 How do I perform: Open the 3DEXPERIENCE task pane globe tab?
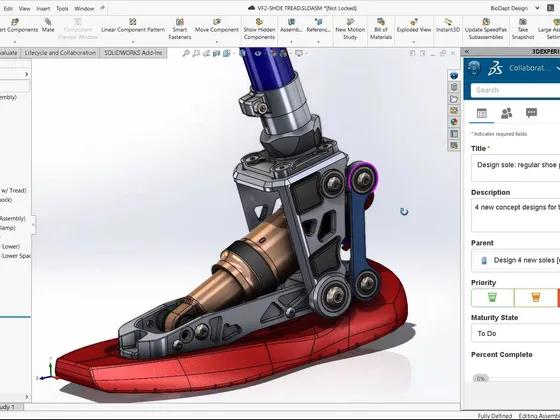coord(454,75)
